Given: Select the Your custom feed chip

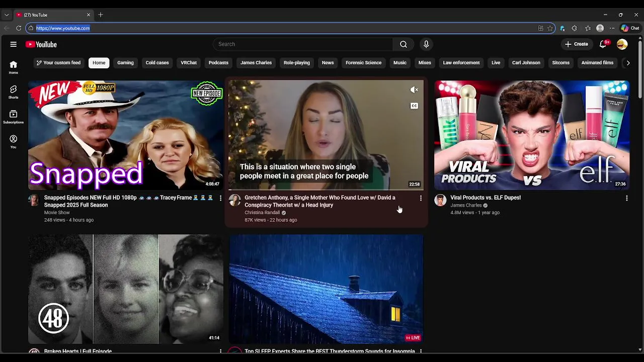Looking at the screenshot, I should point(58,63).
